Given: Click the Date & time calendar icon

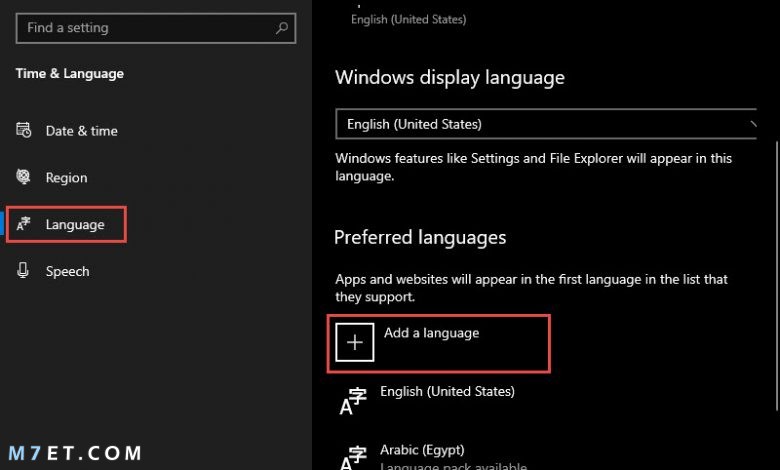Looking at the screenshot, I should point(23,130).
